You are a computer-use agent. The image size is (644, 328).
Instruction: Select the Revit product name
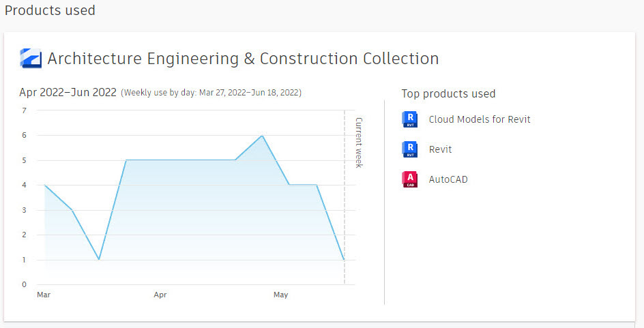click(440, 149)
